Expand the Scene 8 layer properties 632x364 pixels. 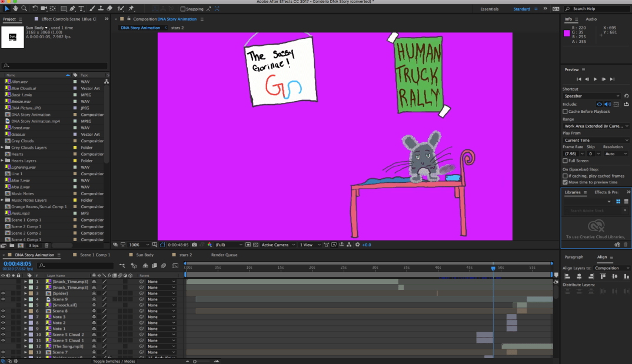(25, 311)
